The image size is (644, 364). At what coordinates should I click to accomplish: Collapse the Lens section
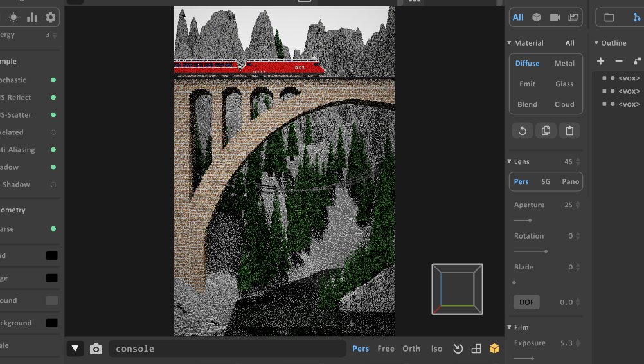[509, 161]
